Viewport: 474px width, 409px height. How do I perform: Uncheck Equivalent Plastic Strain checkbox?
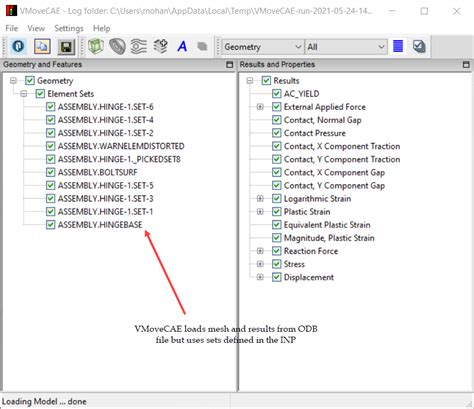click(276, 225)
